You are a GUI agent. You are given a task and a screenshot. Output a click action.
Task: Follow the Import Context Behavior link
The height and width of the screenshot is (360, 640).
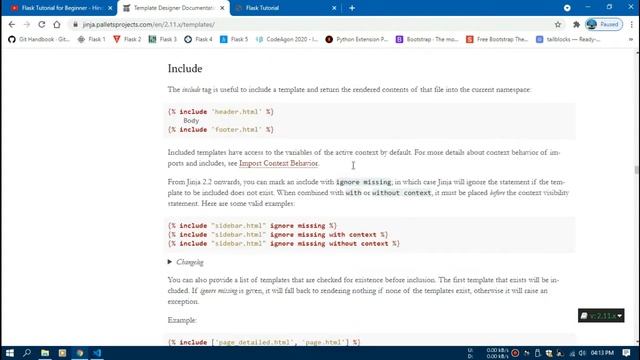pos(278,163)
